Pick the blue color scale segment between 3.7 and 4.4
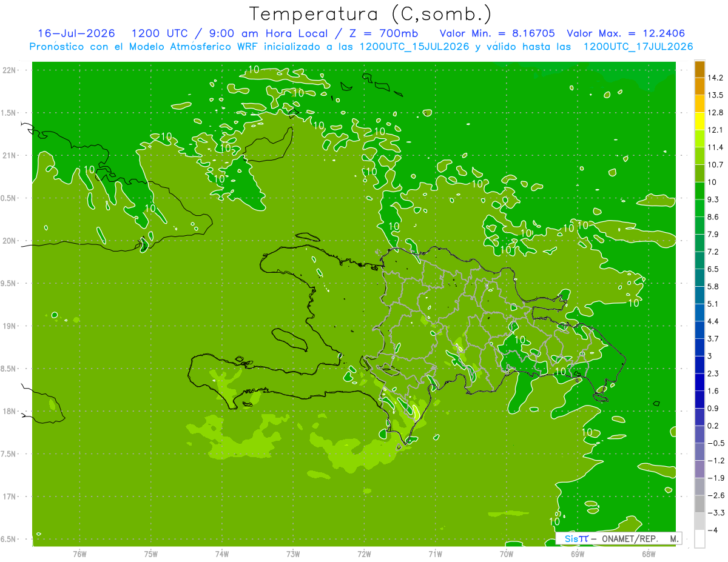 coord(699,330)
